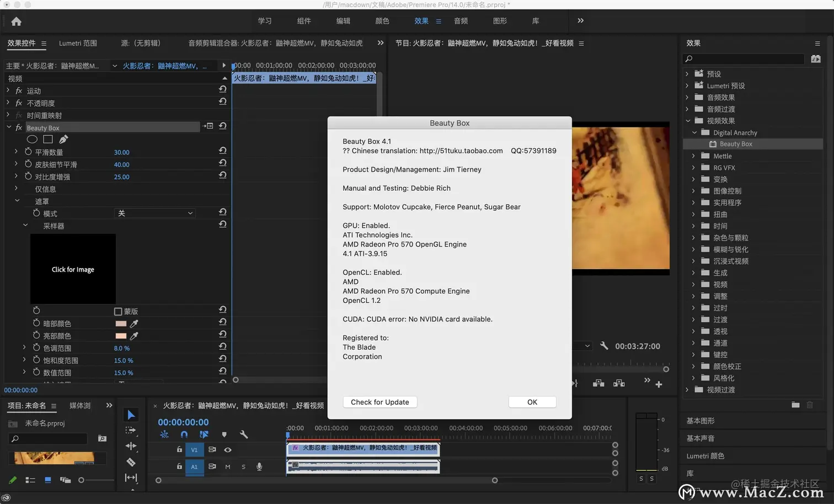This screenshot has width=834, height=504.
Task: Open the 媒体浏览器 tab in project panel
Action: [x=80, y=405]
